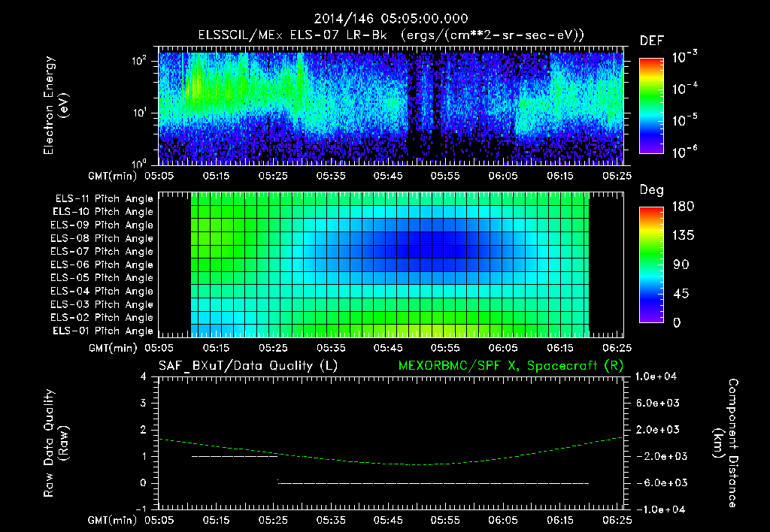The image size is (770, 532).
Task: Click the 45 label on Deg scale
Action: coord(681,294)
